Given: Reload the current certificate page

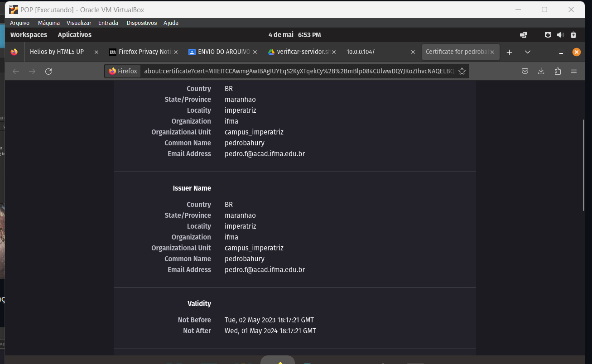Looking at the screenshot, I should point(48,71).
